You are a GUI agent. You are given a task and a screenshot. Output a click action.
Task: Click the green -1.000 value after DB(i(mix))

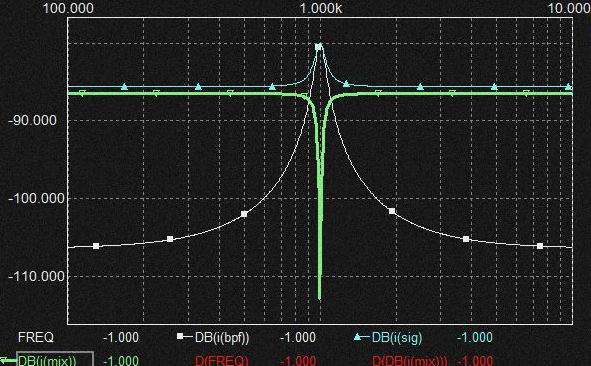click(x=121, y=360)
